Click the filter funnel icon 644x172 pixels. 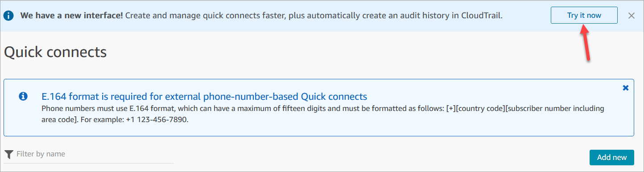point(9,154)
